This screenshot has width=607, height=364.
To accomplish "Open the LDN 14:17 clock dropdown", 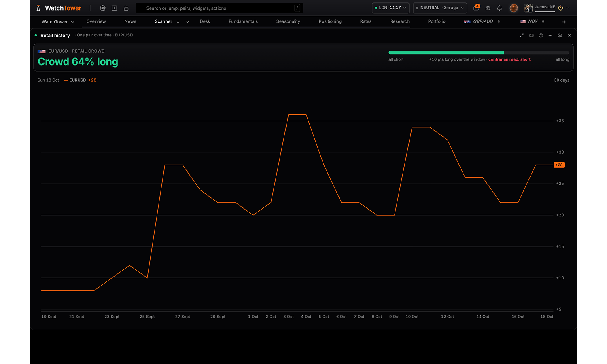I will click(391, 8).
